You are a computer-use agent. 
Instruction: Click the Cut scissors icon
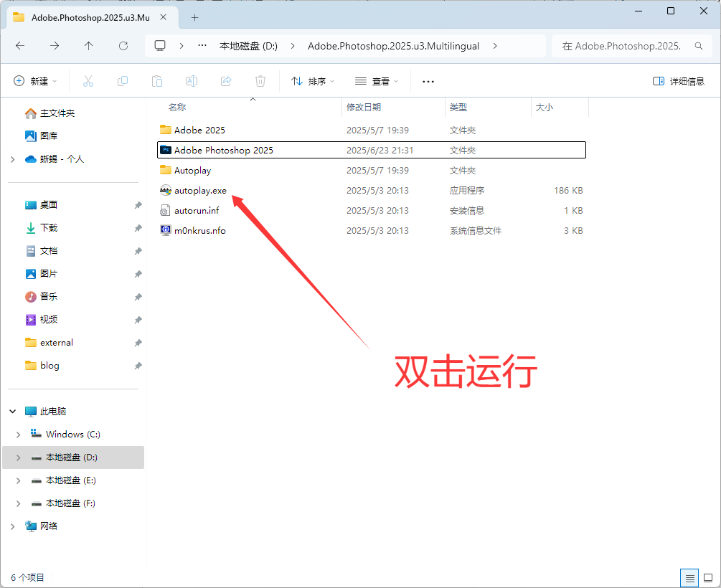coord(88,81)
